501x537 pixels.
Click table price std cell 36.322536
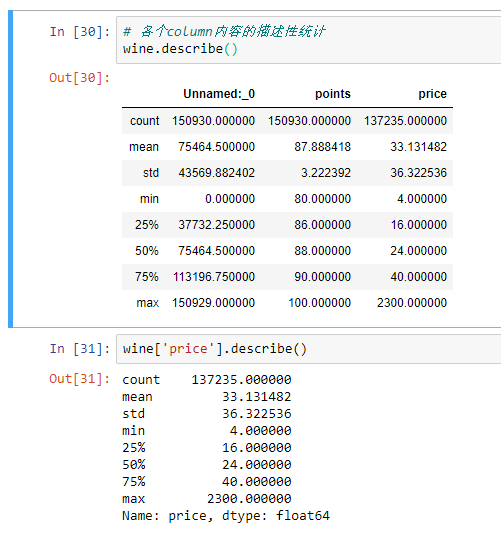click(x=419, y=173)
